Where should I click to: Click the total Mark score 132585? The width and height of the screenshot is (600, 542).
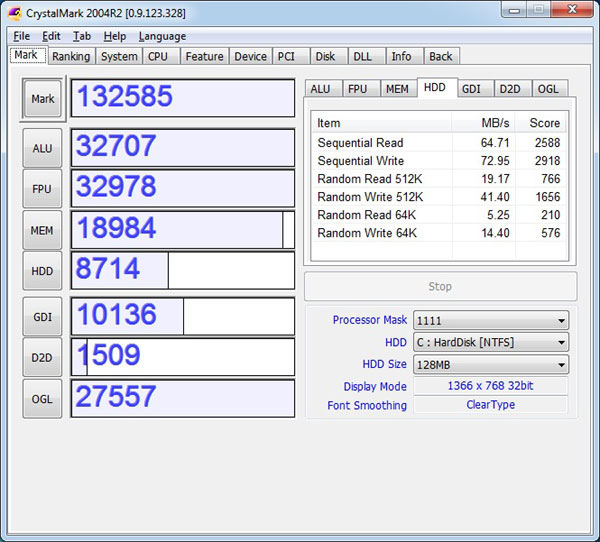coord(183,98)
